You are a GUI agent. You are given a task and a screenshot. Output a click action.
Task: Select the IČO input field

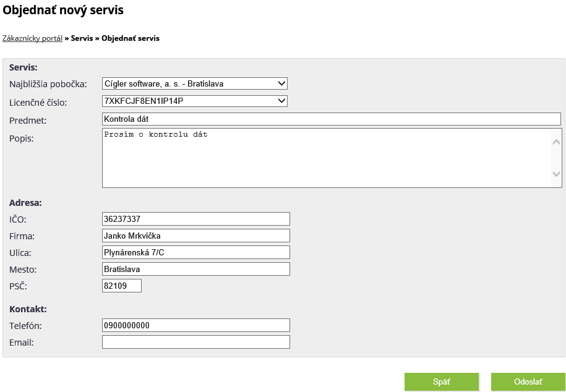click(x=196, y=219)
